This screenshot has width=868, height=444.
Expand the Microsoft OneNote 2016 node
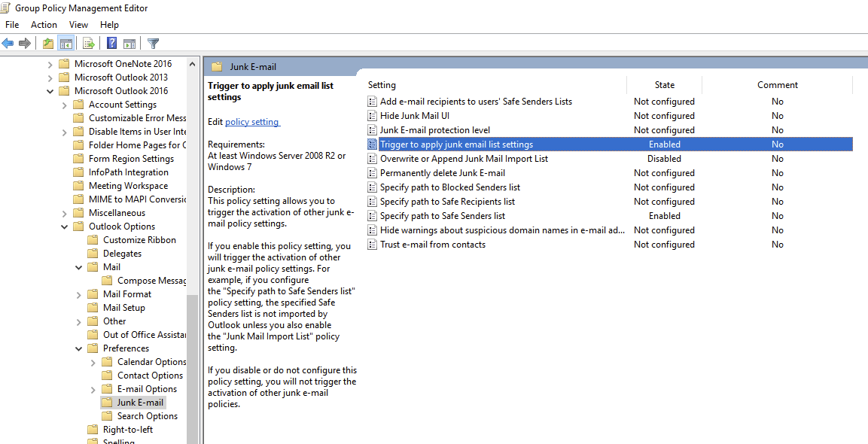(50, 64)
